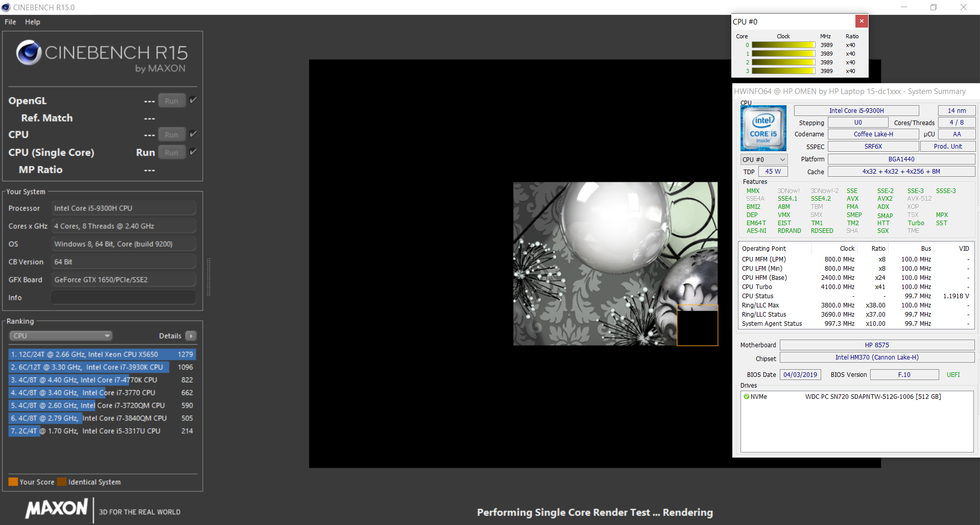
Task: Click the System Agent Status row
Action: [855, 324]
